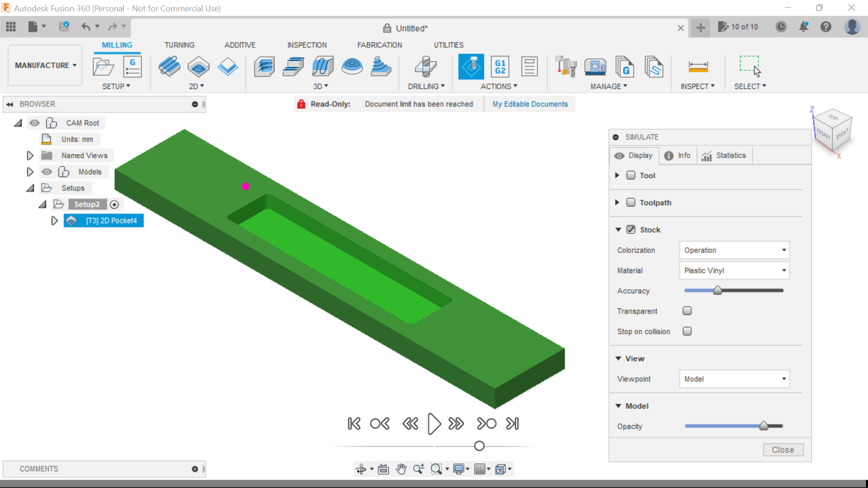The height and width of the screenshot is (488, 868).
Task: Select Plastic Vinyl material dropdown
Action: click(734, 270)
